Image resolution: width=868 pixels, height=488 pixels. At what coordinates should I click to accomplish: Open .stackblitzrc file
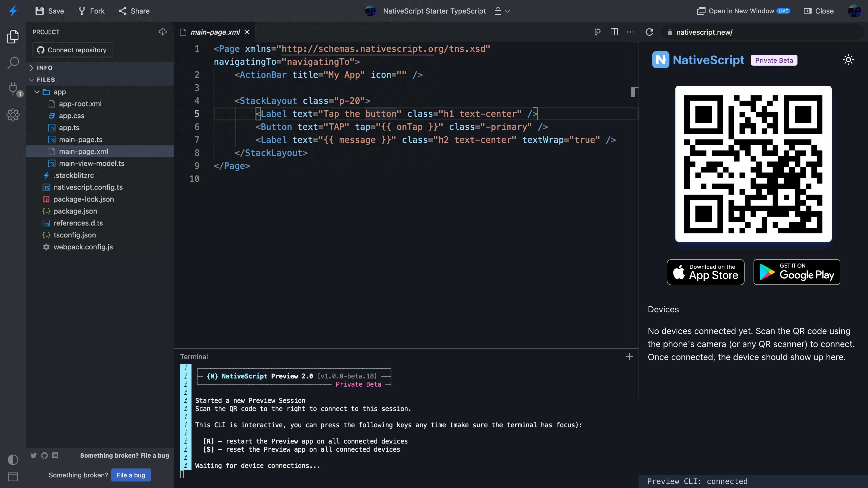coord(100,175)
